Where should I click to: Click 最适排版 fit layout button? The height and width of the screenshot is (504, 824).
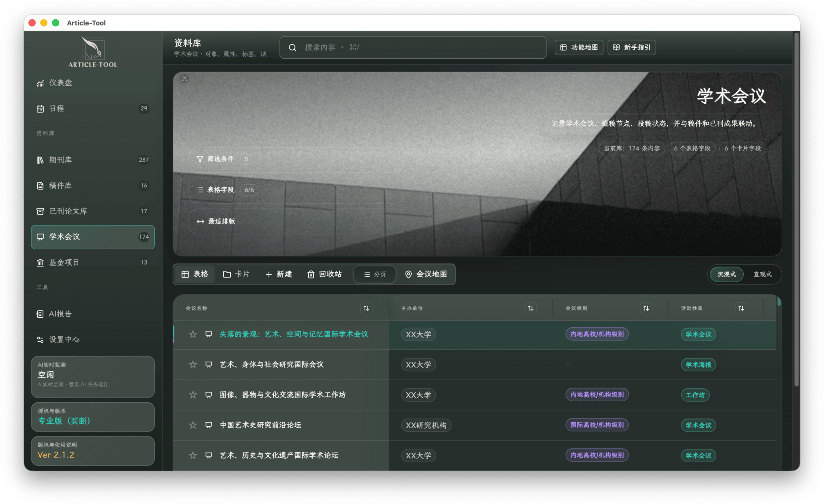(296, 221)
